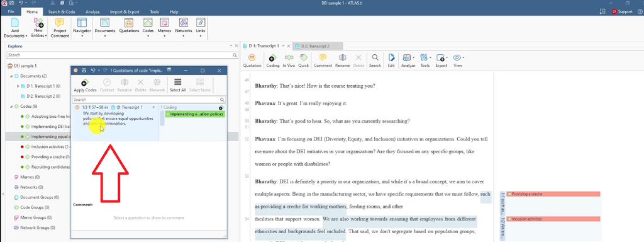644x242 pixels.
Task: Select the In Vivo coding tool
Action: (x=289, y=60)
